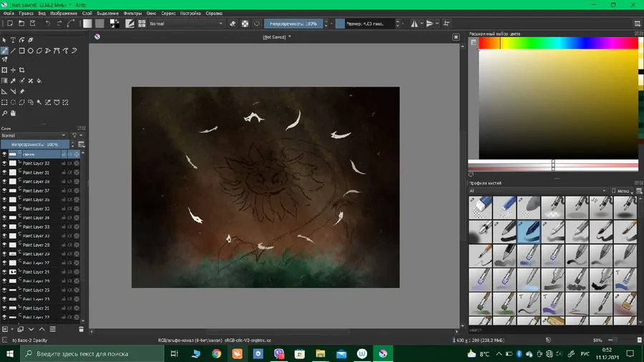Select the Calligraphy tool

(30, 40)
